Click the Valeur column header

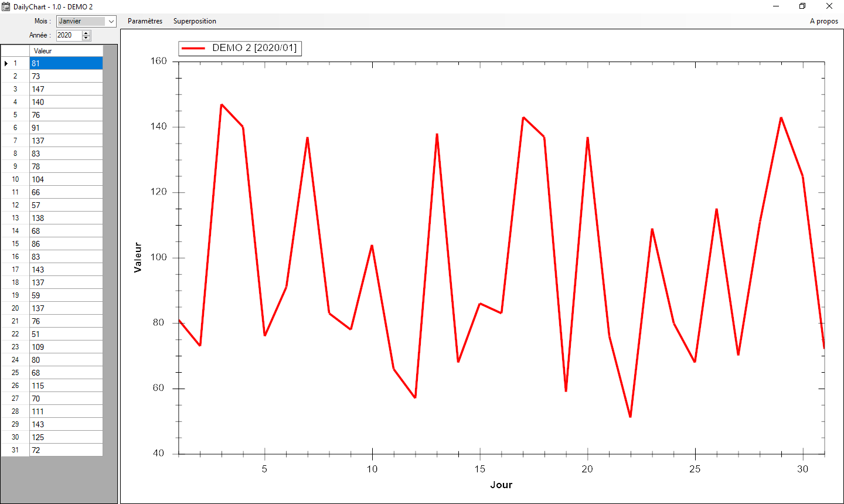tap(66, 51)
